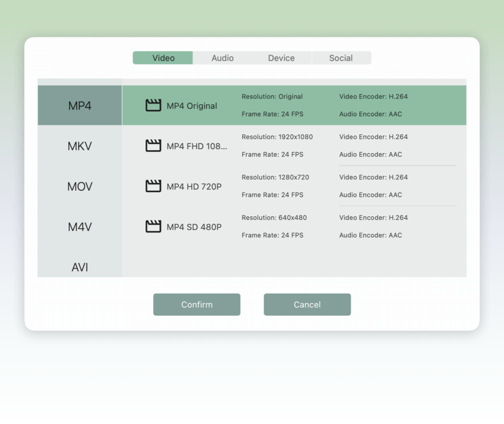This screenshot has width=504, height=424.
Task: Select the MOV format
Action: 79,186
